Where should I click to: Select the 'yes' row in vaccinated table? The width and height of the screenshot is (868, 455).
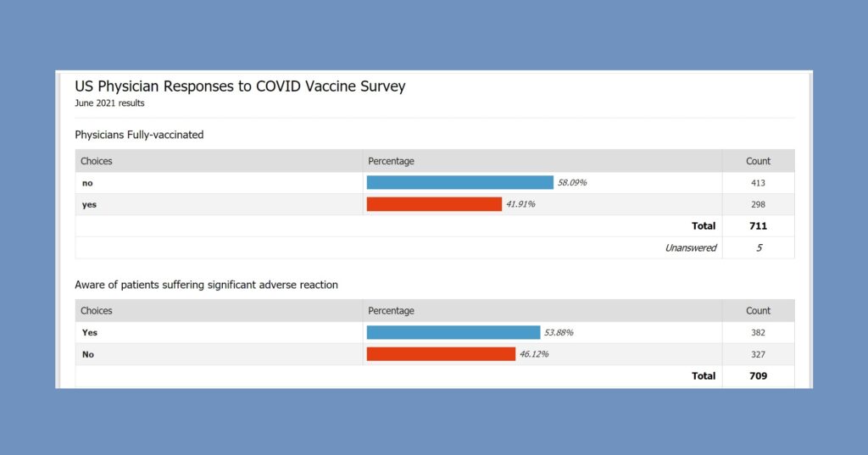(89, 204)
